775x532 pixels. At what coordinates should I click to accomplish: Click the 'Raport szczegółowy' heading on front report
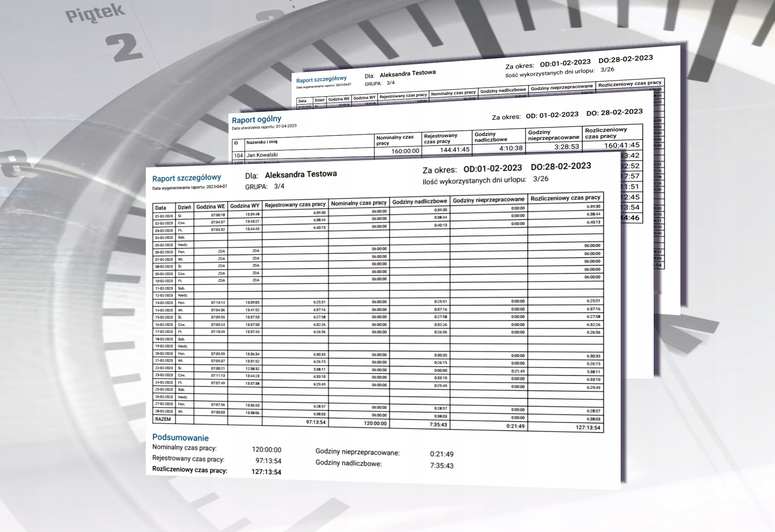(186, 178)
